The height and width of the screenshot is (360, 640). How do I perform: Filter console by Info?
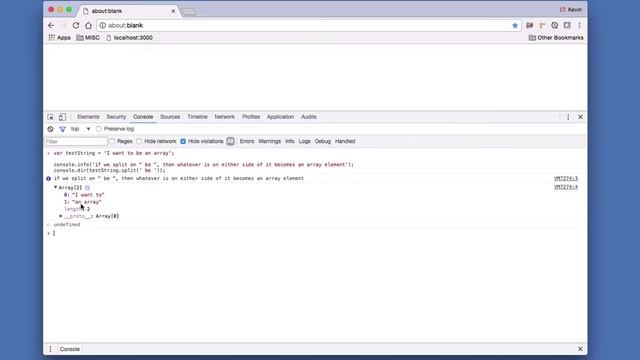point(290,141)
